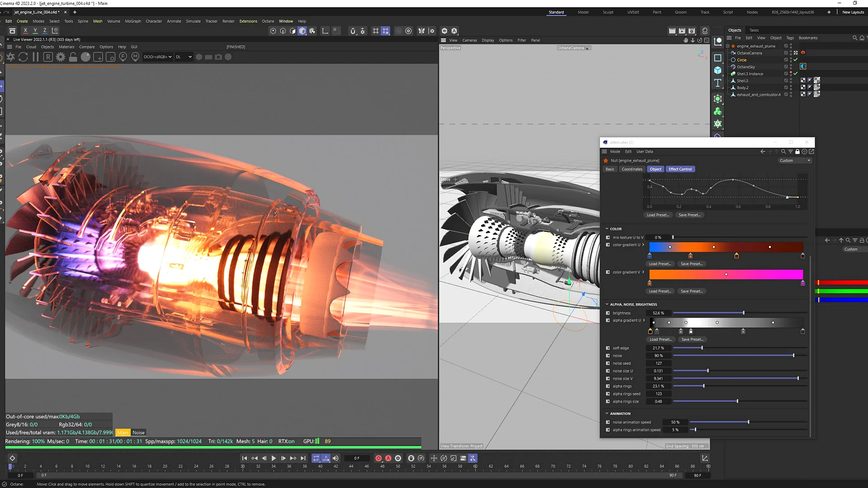Image resolution: width=868 pixels, height=488 pixels.
Task: Toggle Z axis lock
Action: point(45,31)
